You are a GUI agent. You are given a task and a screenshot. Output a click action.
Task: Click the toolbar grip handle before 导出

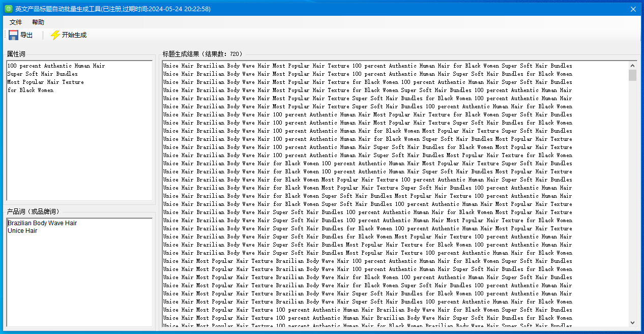pyautogui.click(x=6, y=35)
